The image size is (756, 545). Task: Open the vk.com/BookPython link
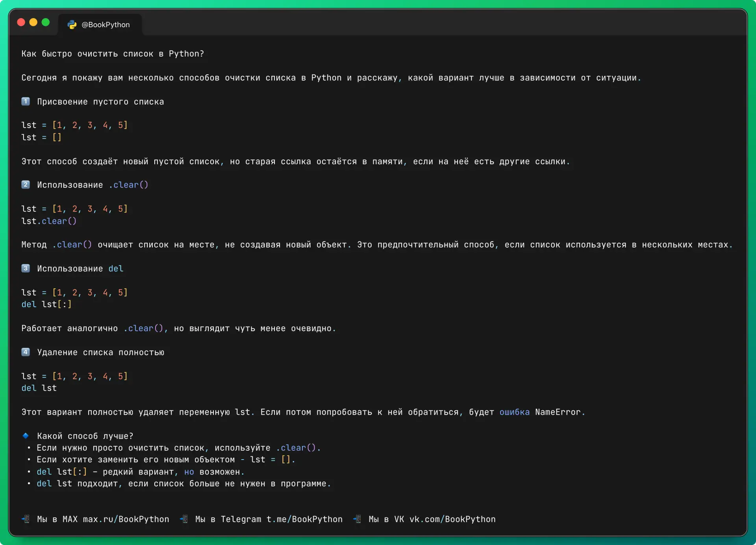click(452, 519)
